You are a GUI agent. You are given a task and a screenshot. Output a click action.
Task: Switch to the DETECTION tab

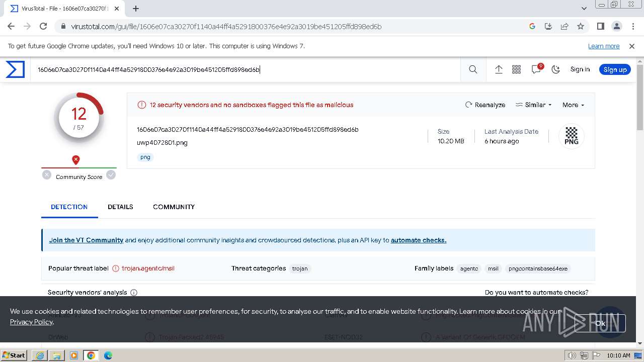point(69,207)
